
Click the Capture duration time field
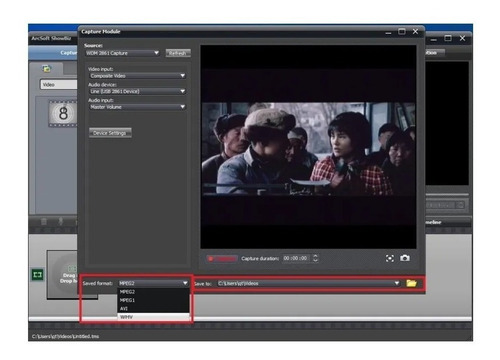296,258
